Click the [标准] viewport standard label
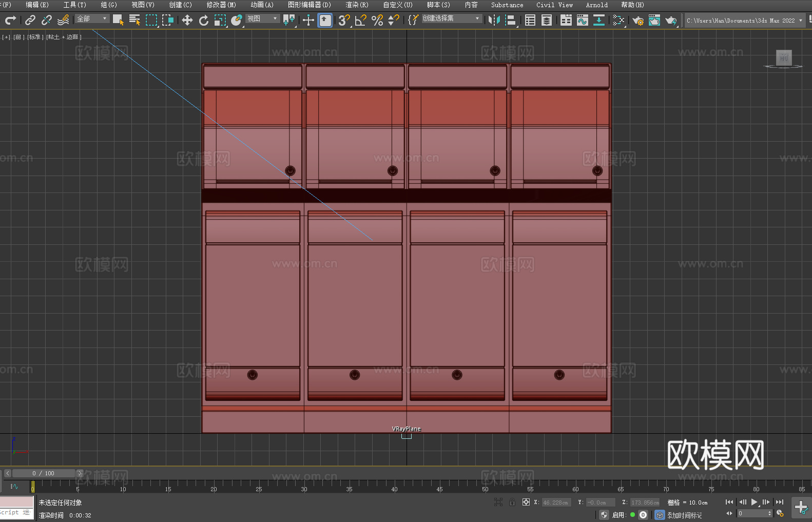This screenshot has height=522, width=812. coord(35,37)
